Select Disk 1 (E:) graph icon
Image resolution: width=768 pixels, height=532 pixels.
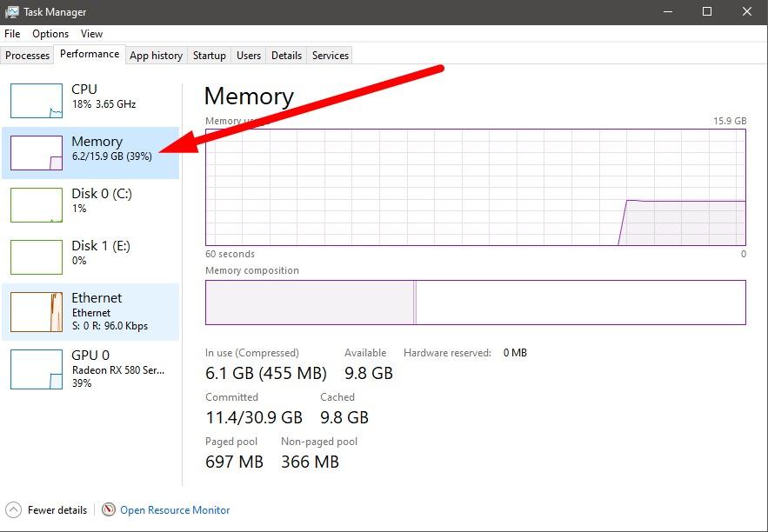point(37,257)
